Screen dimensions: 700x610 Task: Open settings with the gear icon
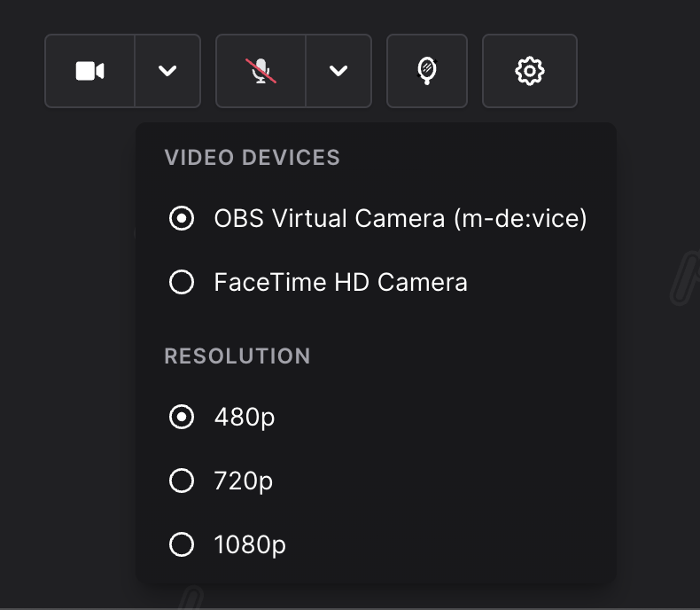(x=530, y=71)
